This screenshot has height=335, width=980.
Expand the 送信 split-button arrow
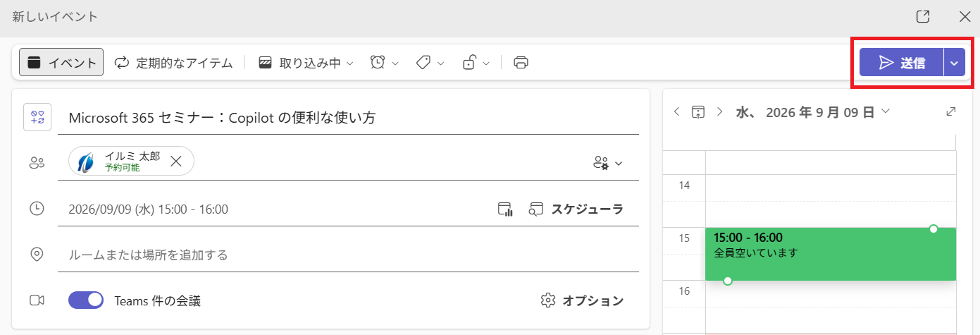tap(954, 63)
